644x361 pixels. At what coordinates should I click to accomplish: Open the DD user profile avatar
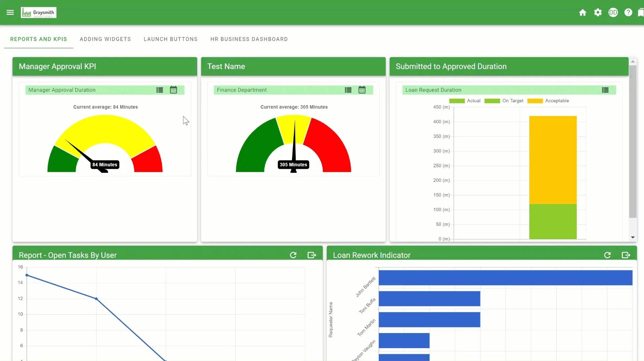click(613, 12)
